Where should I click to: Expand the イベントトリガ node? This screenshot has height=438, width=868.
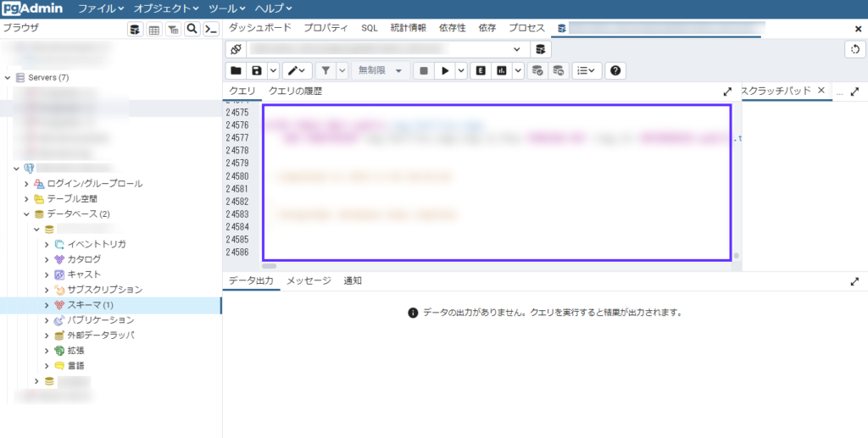coord(47,245)
